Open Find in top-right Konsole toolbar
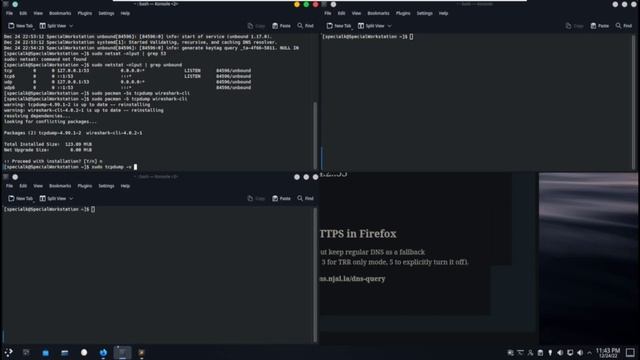The image size is (640, 360). coord(624,26)
